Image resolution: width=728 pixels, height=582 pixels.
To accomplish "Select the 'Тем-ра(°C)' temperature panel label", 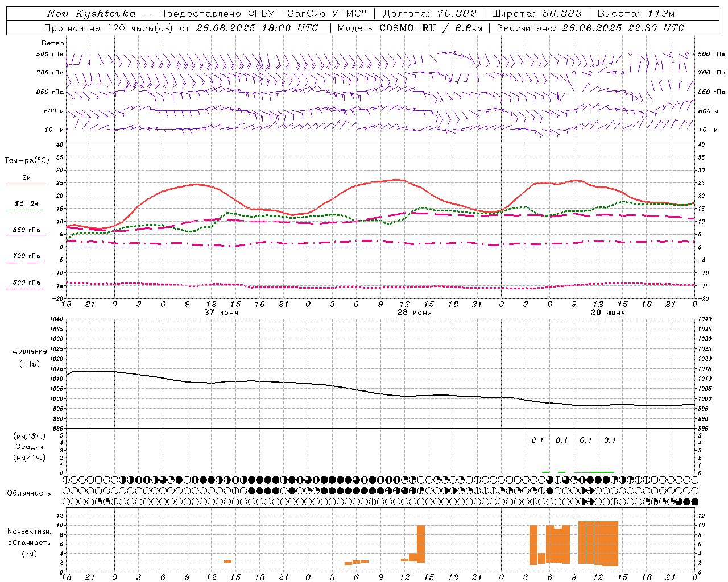I will click(27, 161).
